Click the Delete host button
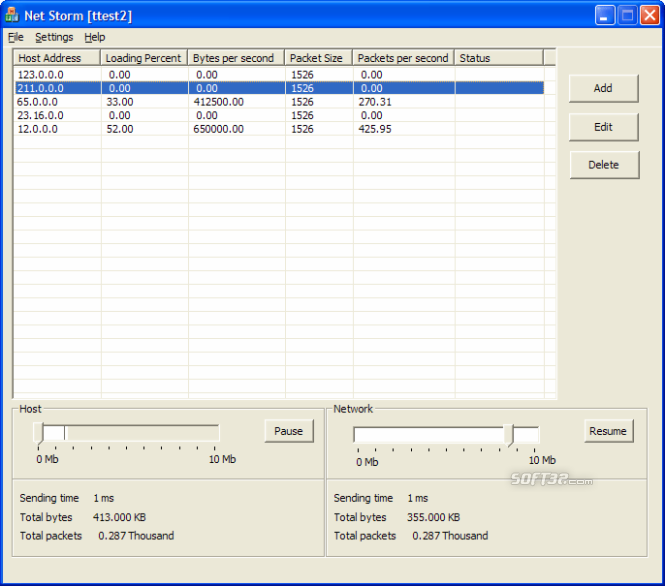The image size is (665, 586). (x=604, y=165)
